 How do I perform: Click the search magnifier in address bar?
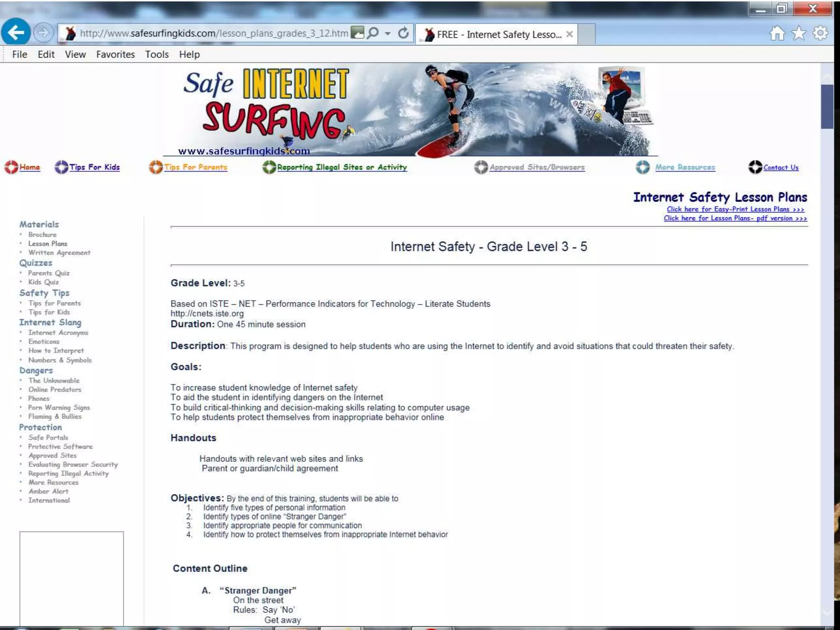click(x=373, y=33)
